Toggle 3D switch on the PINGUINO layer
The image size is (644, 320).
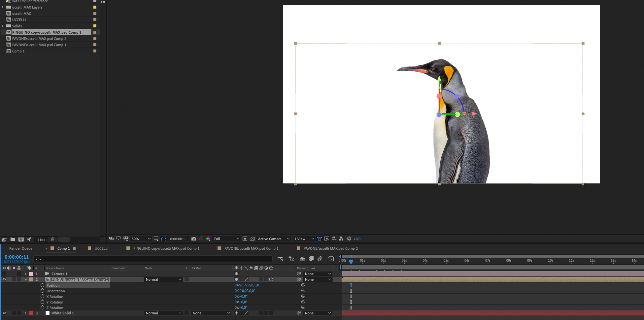[271, 279]
